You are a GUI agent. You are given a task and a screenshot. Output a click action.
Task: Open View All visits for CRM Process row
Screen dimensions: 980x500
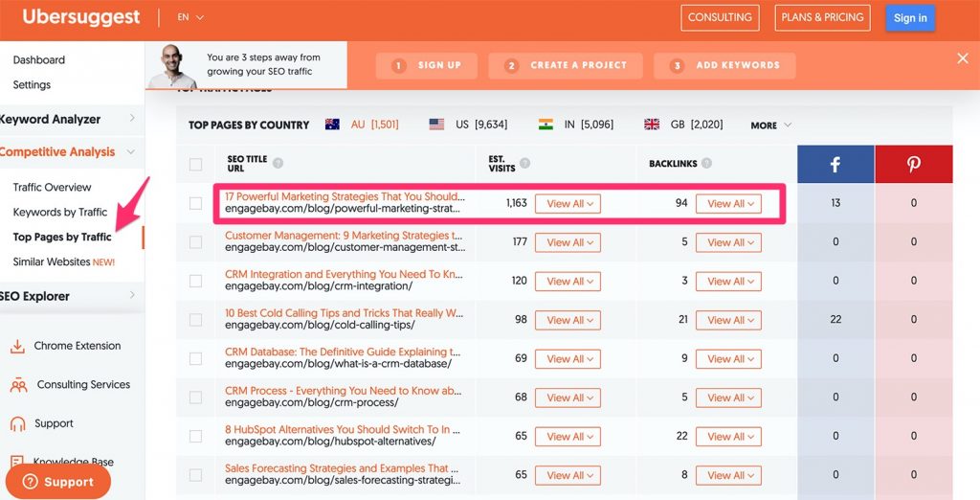click(x=568, y=398)
